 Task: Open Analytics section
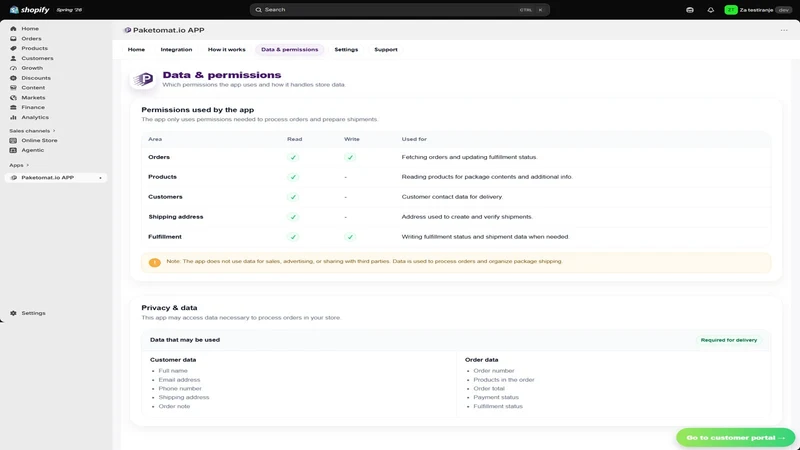pos(35,117)
